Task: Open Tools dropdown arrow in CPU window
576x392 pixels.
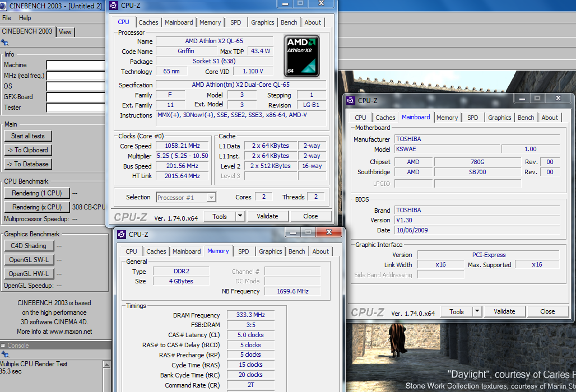Action: point(240,216)
